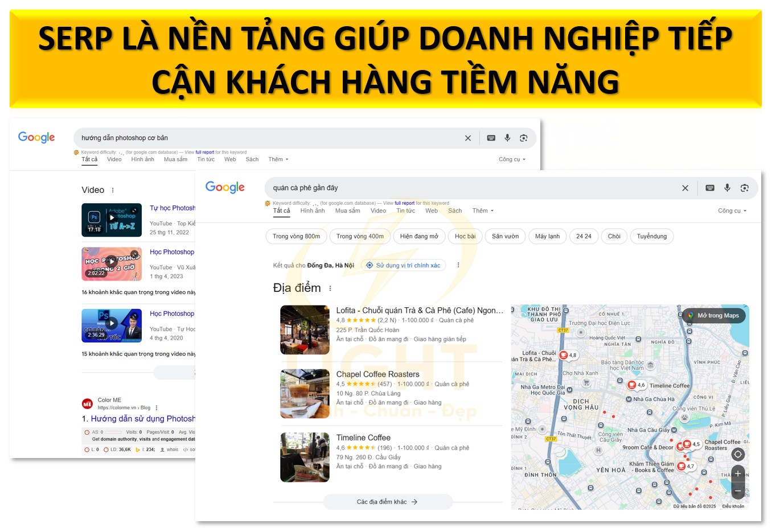Screen dimensions: 772x532
Task: Open Công cụ dropdown in photoshop search window
Action: tap(512, 159)
